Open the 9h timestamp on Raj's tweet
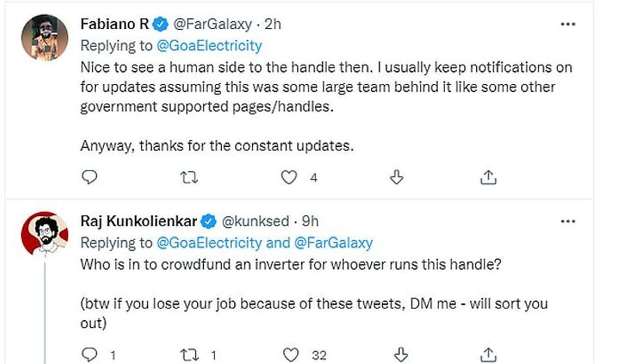The height and width of the screenshot is (364, 622). (310, 221)
